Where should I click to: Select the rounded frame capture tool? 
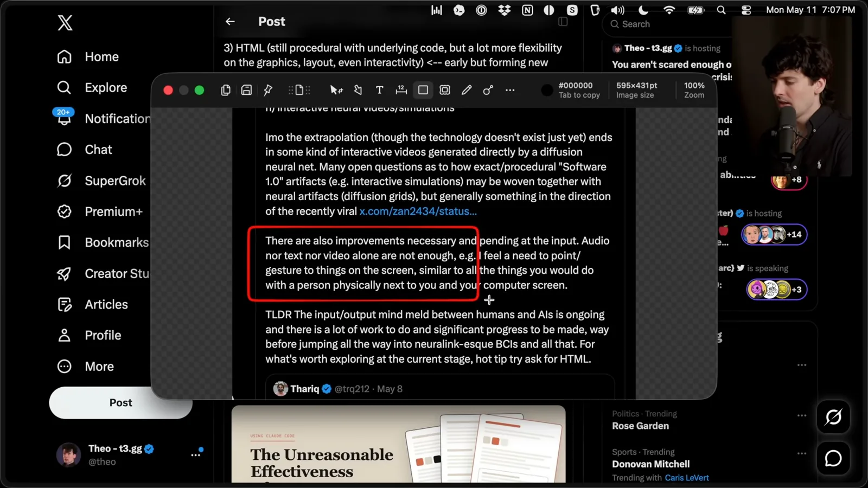click(445, 90)
